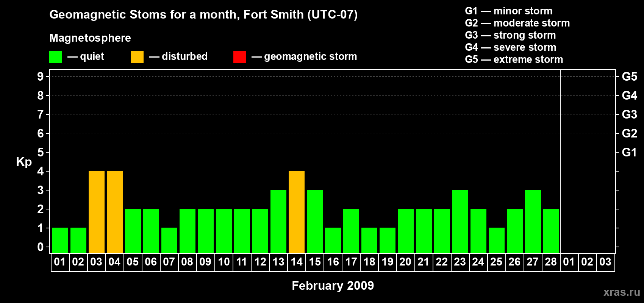644x303 pixels.
Task: Click the date label 19
Action: point(388,262)
